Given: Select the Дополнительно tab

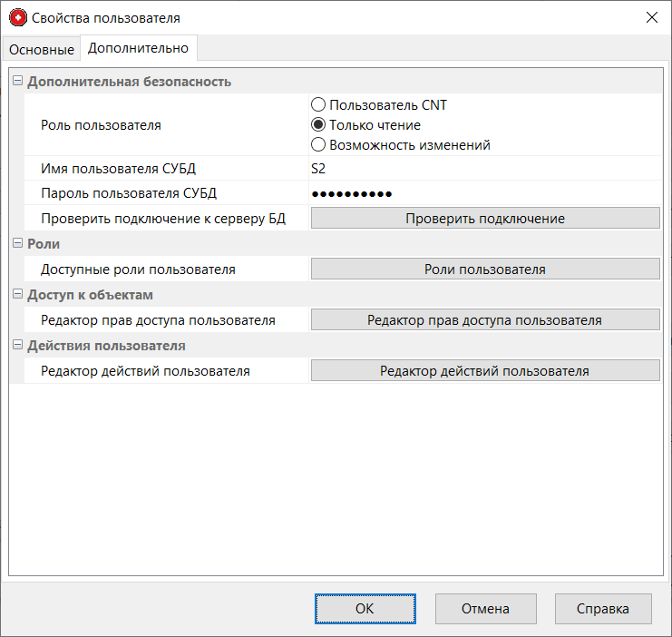Looking at the screenshot, I should (x=138, y=48).
